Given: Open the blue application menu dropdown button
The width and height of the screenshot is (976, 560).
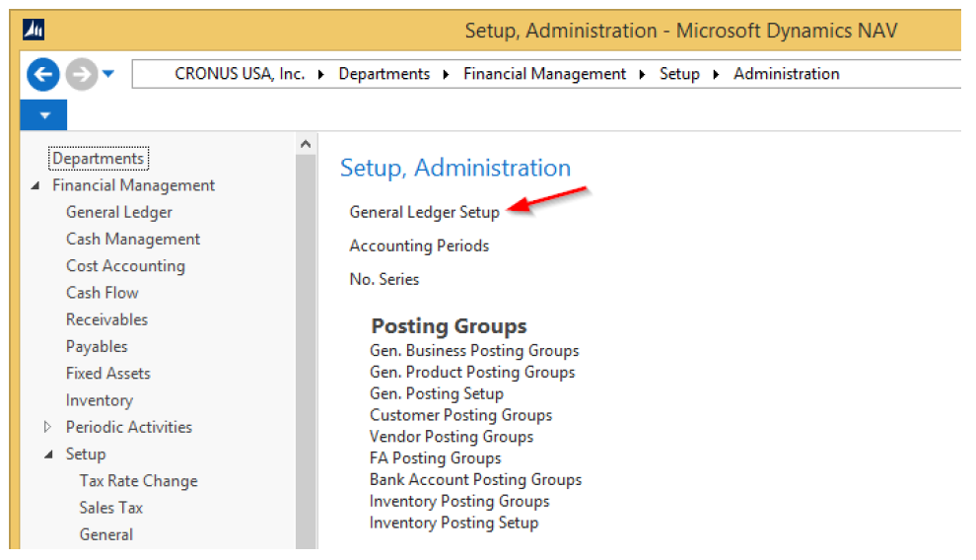Looking at the screenshot, I should pyautogui.click(x=43, y=115).
